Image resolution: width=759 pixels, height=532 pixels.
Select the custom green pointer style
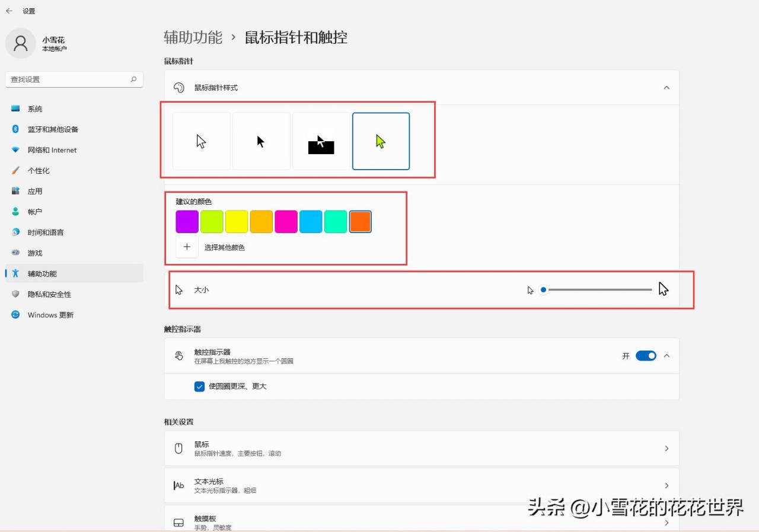(381, 141)
